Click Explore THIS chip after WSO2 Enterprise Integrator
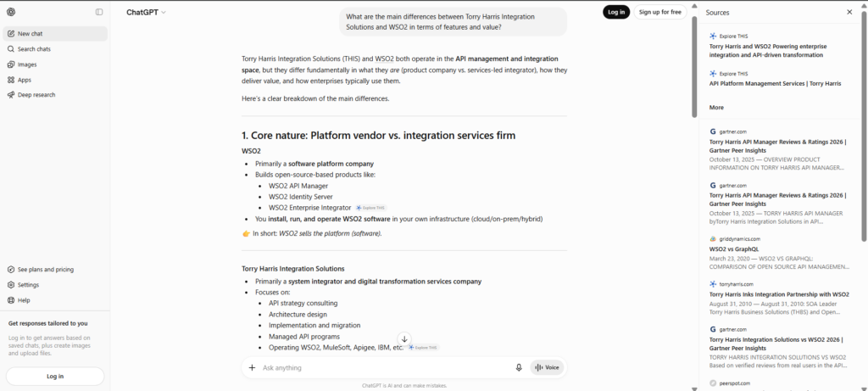The height and width of the screenshot is (391, 868). coord(371,208)
